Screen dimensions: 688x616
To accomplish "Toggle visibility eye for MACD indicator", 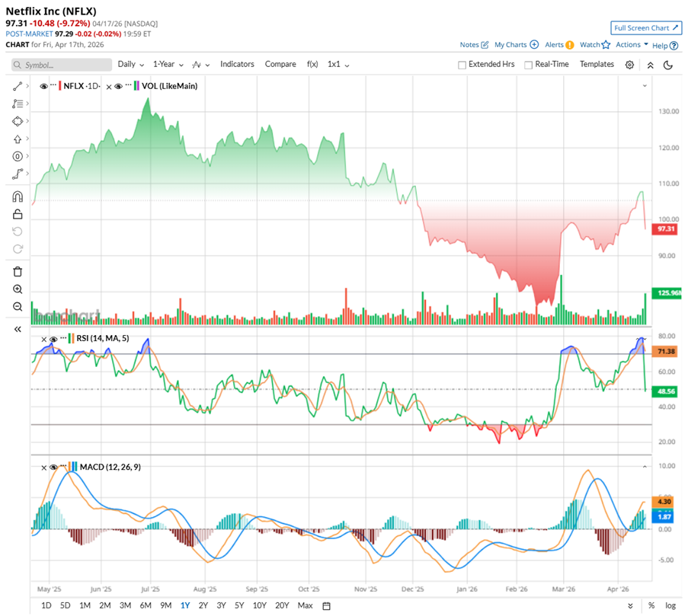I will (53, 468).
